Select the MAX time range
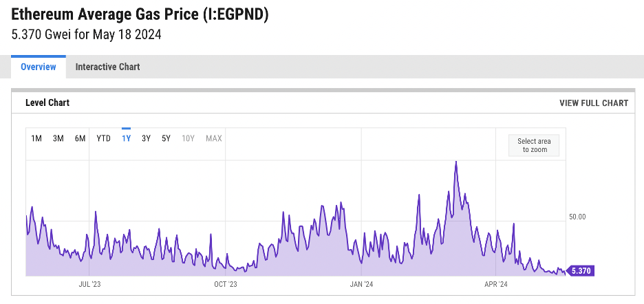Image resolution: width=644 pixels, height=304 pixels. pyautogui.click(x=214, y=138)
